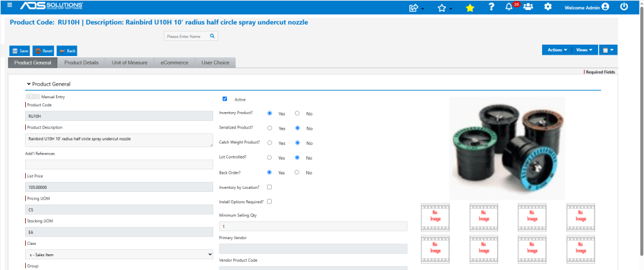Click the Save button
Image resolution: width=644 pixels, height=270 pixels.
[19, 51]
